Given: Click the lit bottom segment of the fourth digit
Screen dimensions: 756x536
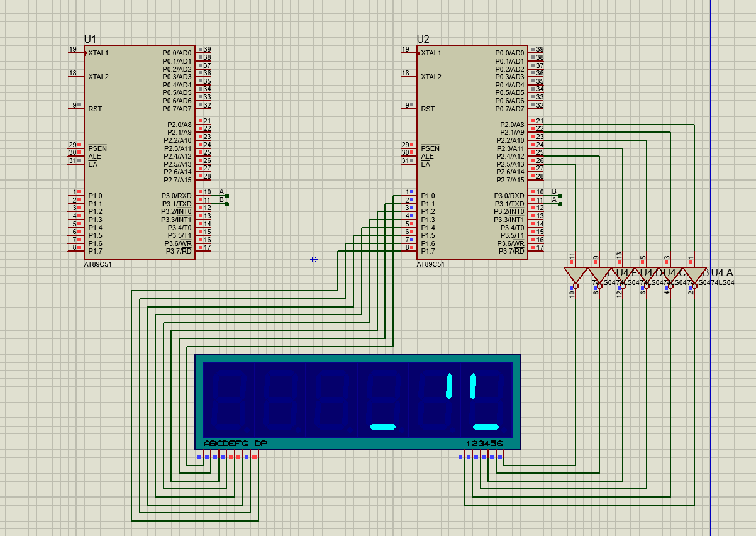Looking at the screenshot, I should click(382, 427).
